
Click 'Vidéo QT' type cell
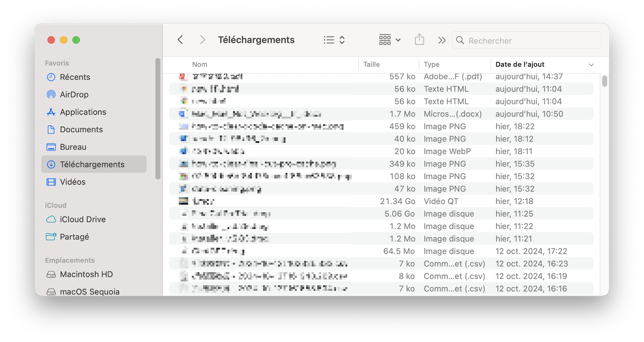pos(441,201)
